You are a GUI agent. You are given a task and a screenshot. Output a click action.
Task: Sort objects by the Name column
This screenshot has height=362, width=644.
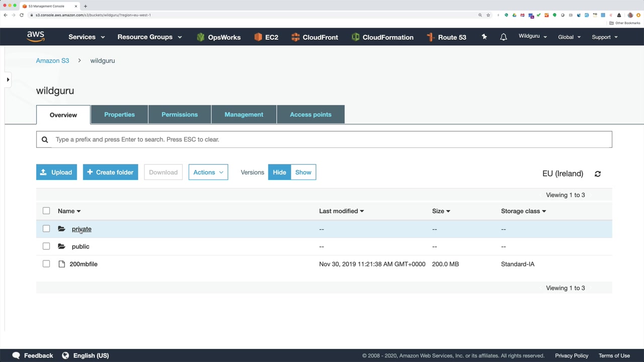click(x=69, y=211)
